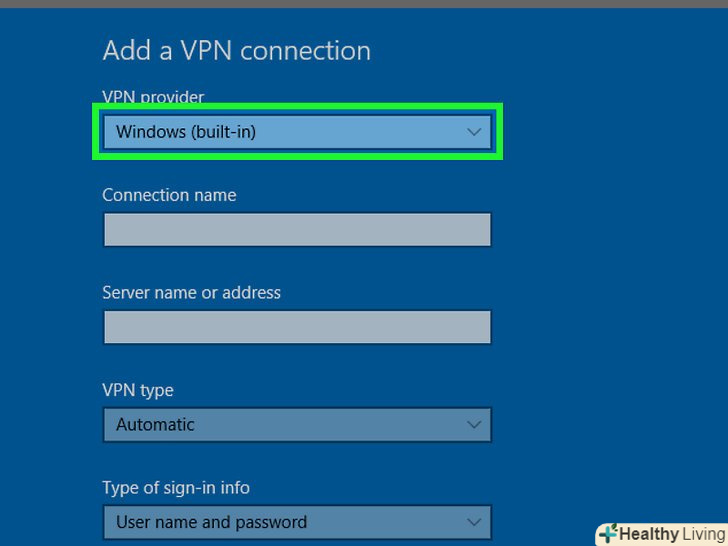The width and height of the screenshot is (728, 546).
Task: Open the VPN provider dropdown
Action: pos(297,132)
